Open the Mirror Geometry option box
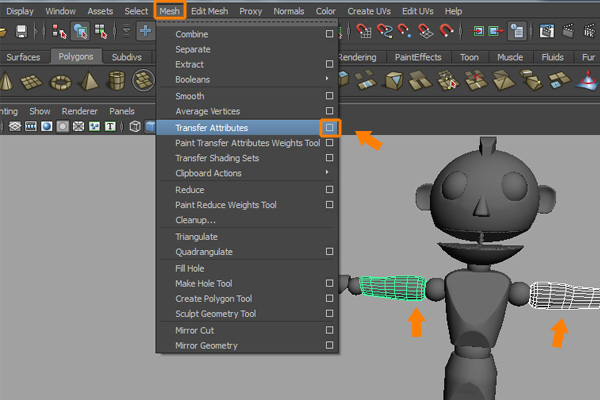Image resolution: width=600 pixels, height=400 pixels. click(x=330, y=346)
